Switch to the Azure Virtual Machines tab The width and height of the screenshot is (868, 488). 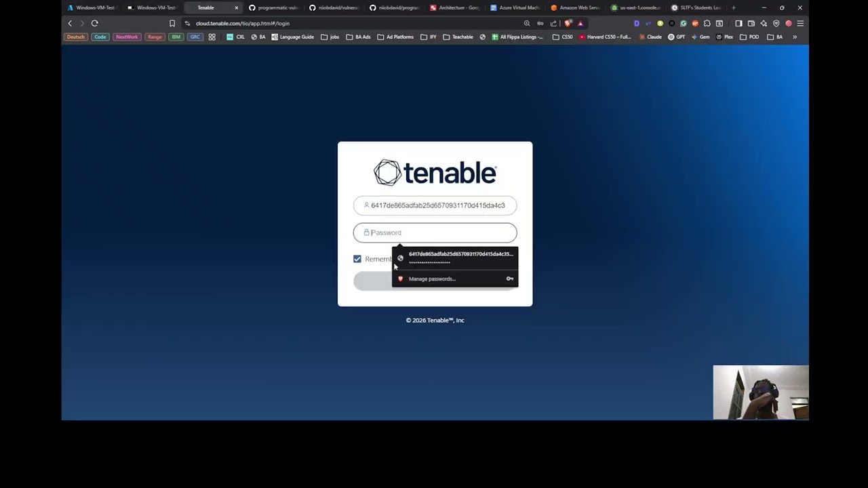pos(515,7)
